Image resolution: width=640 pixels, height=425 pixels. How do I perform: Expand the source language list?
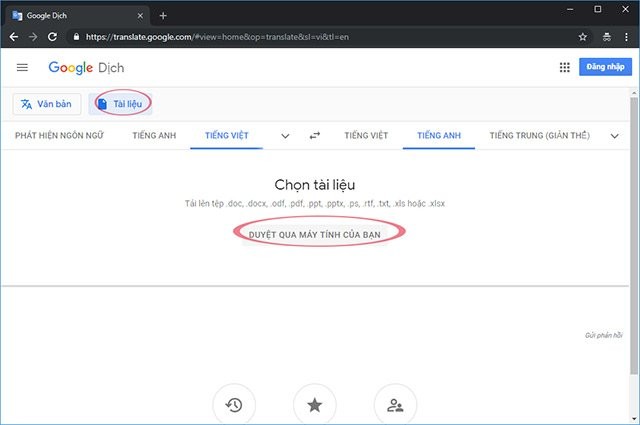(285, 136)
